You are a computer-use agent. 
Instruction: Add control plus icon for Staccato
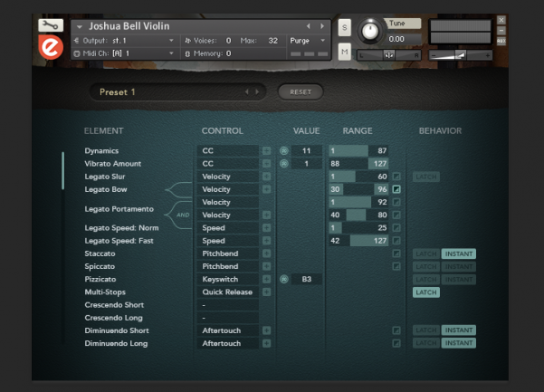tap(266, 253)
